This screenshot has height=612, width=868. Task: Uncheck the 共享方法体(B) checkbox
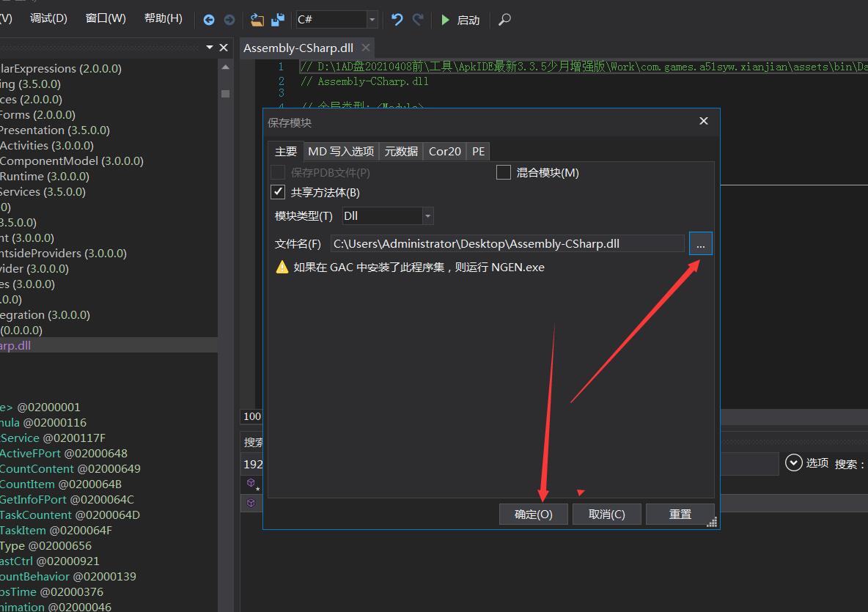(x=278, y=192)
